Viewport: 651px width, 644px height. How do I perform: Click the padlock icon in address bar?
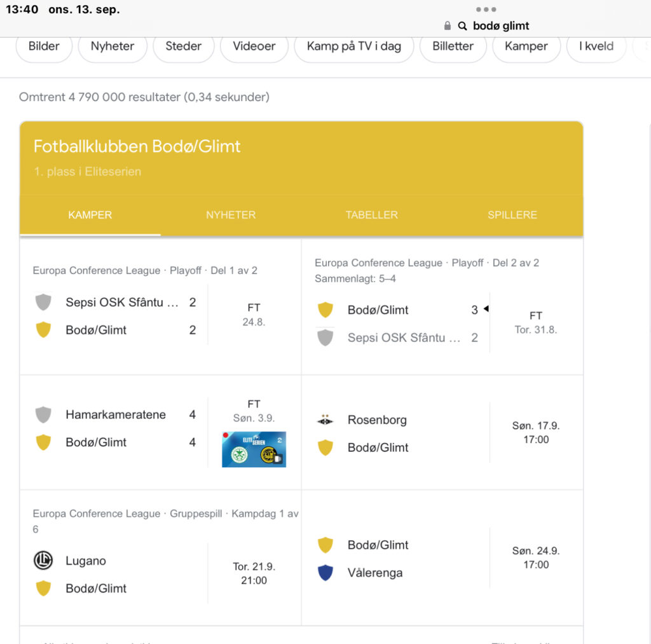(447, 25)
